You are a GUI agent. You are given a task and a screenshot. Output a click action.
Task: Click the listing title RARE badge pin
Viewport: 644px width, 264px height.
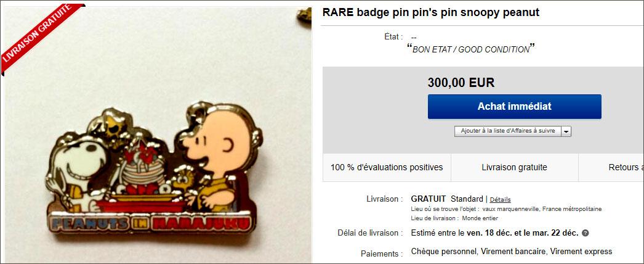(x=431, y=12)
